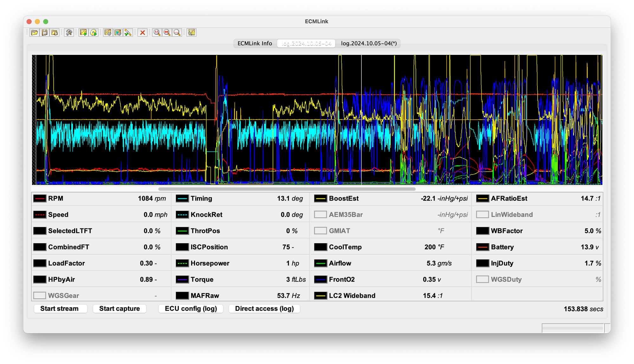634x364 pixels.
Task: Click the SelectedLTFT label
Action: pos(70,231)
